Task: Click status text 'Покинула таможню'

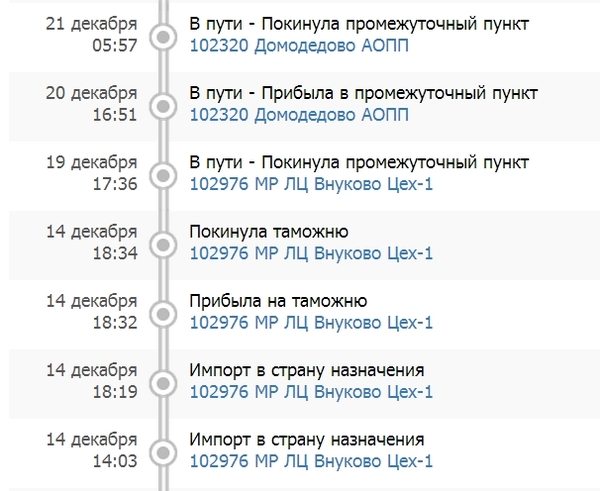Action: pyautogui.click(x=268, y=232)
